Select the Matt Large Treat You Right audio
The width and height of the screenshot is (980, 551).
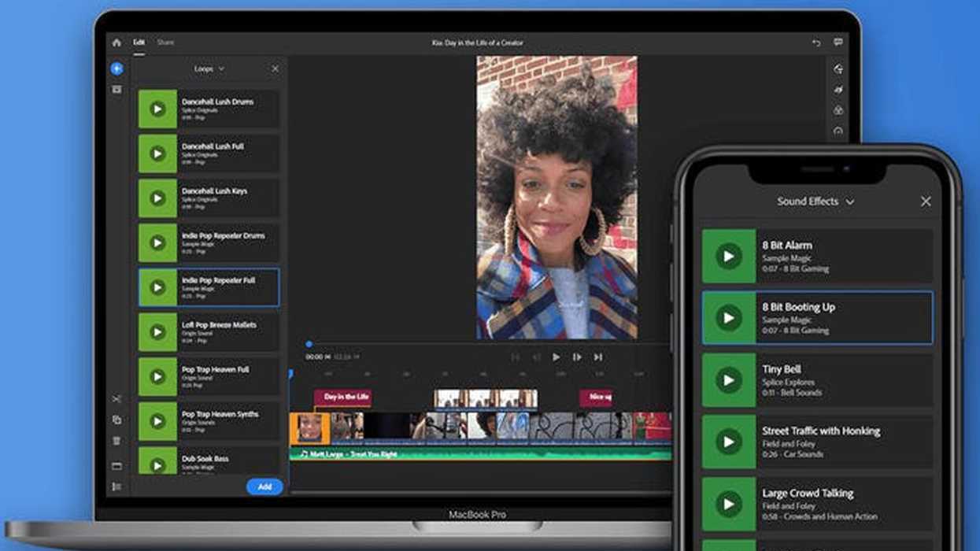[481, 454]
